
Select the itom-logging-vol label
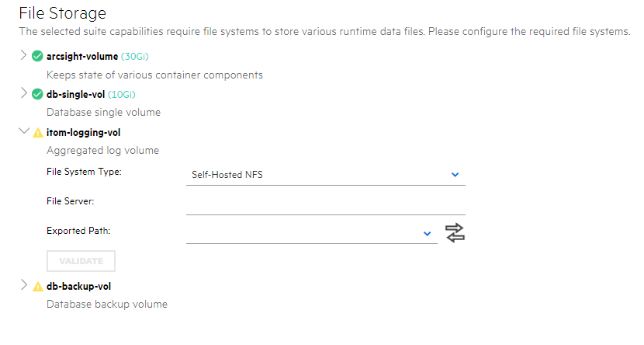[83, 133]
